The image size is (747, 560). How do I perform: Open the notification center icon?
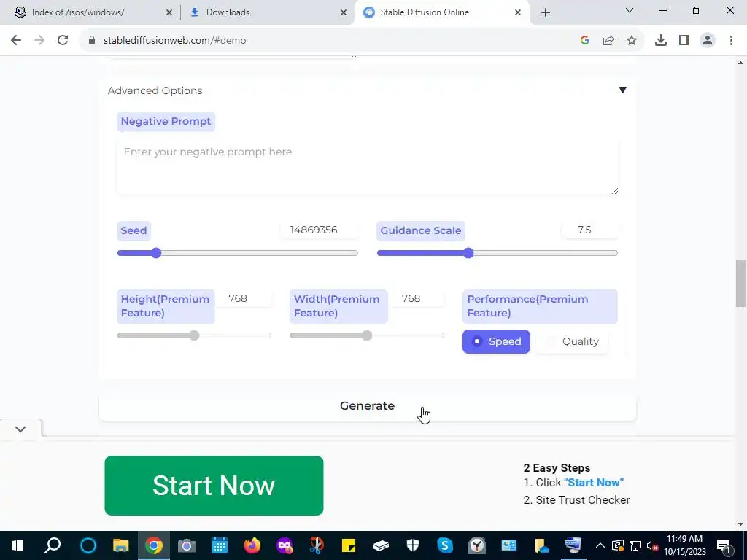[x=724, y=545]
